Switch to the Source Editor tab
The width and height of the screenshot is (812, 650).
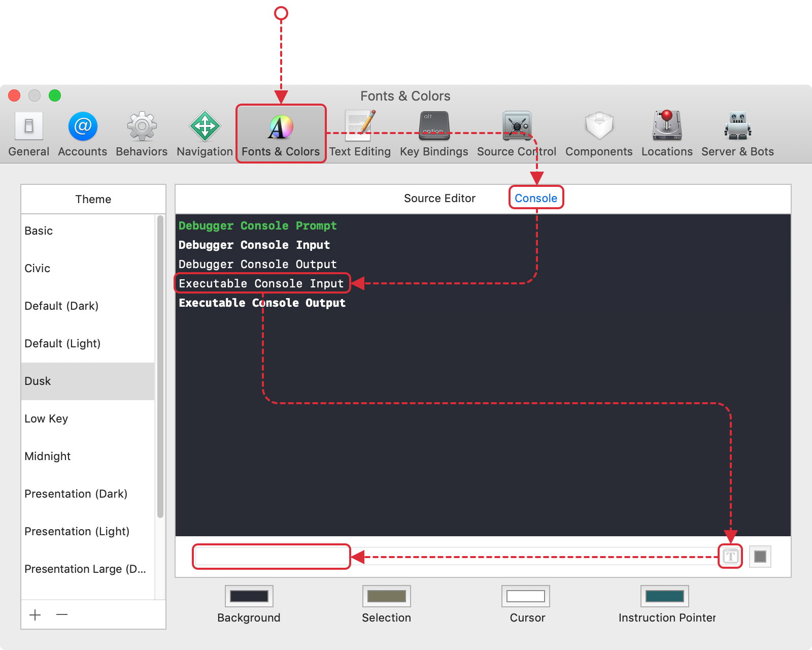(x=439, y=199)
